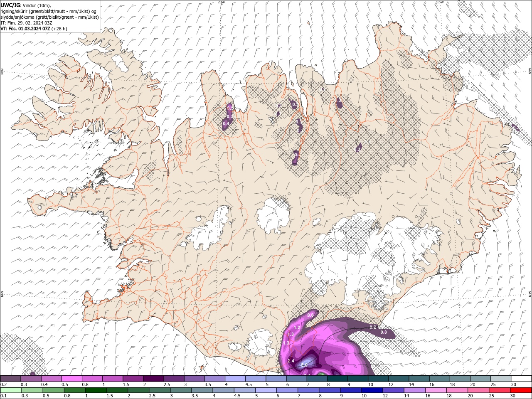Pick the navy blue bottom-row swatch from 10 to 12
Image resolution: width=532 pixels, height=399 pixels.
(372, 390)
